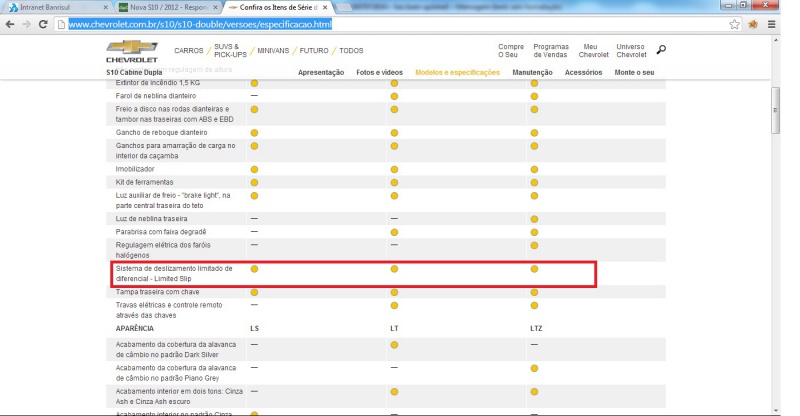800x416 pixels.
Task: Click the 'Sistema de deslizamento limitado' row text
Action: tap(173, 274)
